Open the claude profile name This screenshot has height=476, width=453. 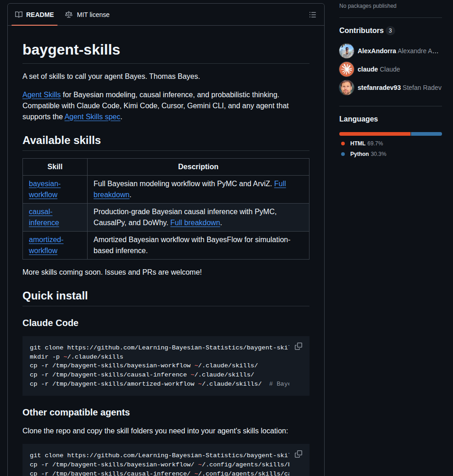tap(368, 69)
